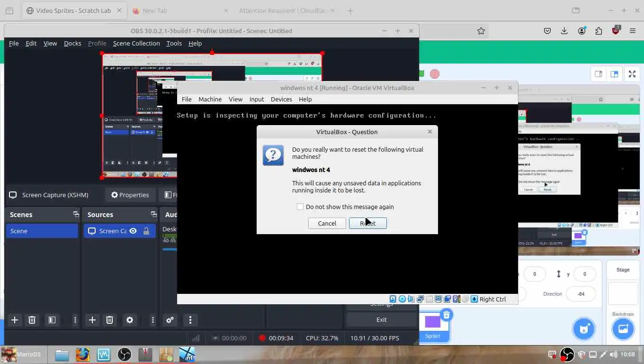
Task: Open source properties gear in Sources dock
Action: coord(130,320)
